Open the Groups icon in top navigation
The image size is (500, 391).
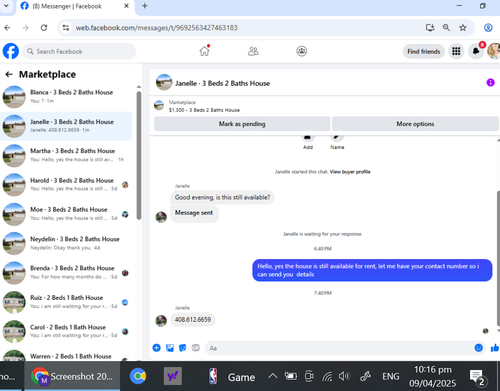[x=302, y=51]
